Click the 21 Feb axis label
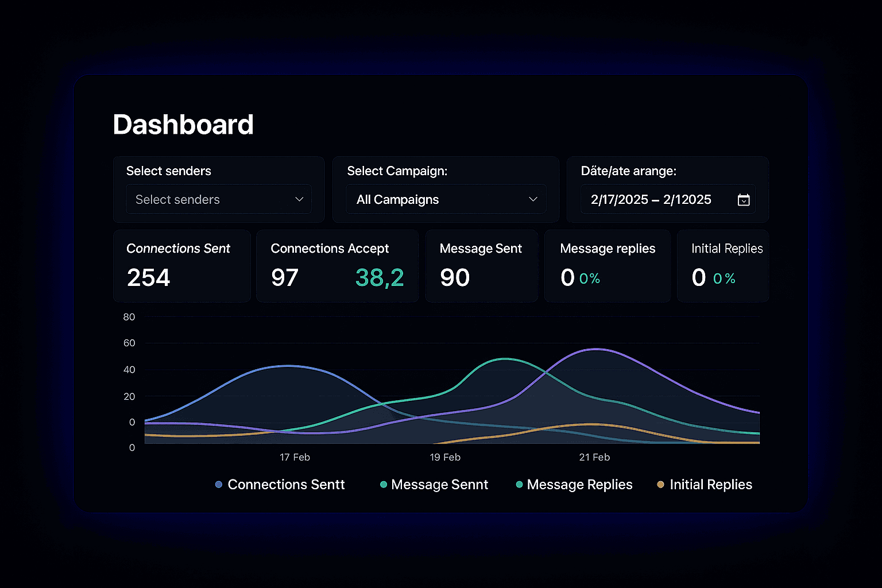Screen dimensions: 882x588 tap(594, 457)
